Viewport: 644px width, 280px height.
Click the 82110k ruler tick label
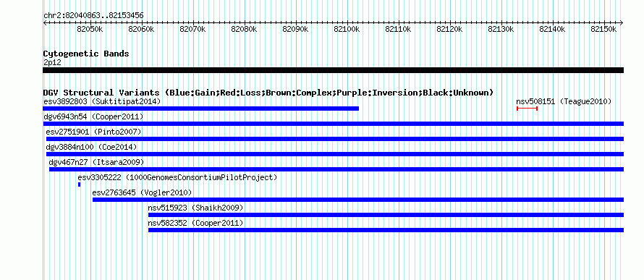398,29
